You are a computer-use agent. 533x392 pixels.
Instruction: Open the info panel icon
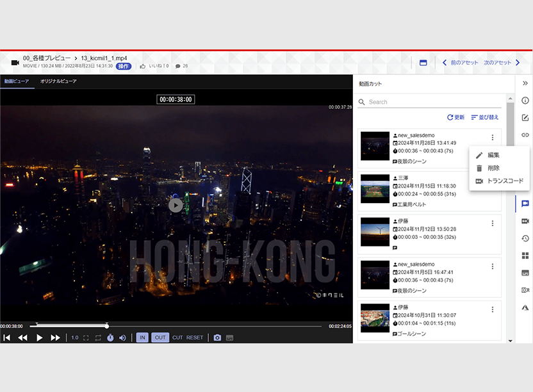(525, 101)
